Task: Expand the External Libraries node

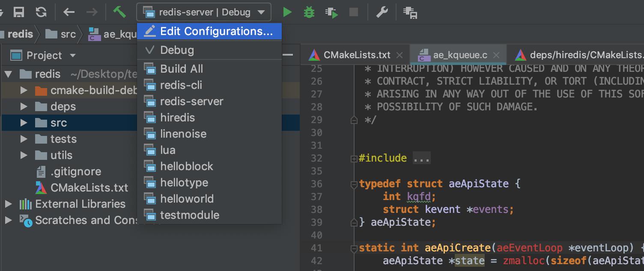Action: click(8, 204)
